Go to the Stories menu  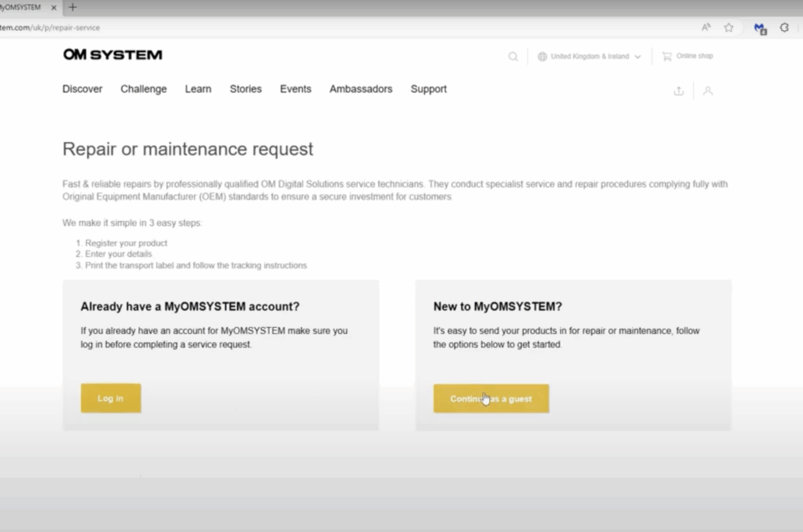[x=246, y=90]
